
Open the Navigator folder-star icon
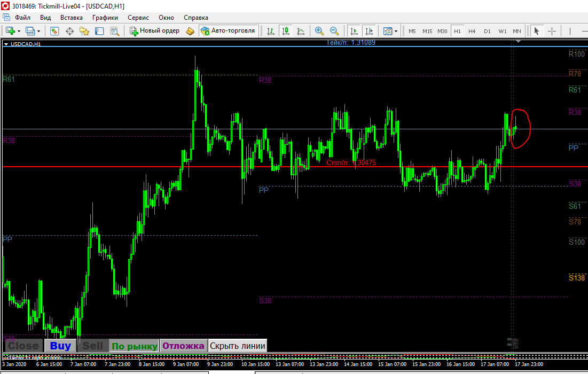click(x=84, y=31)
